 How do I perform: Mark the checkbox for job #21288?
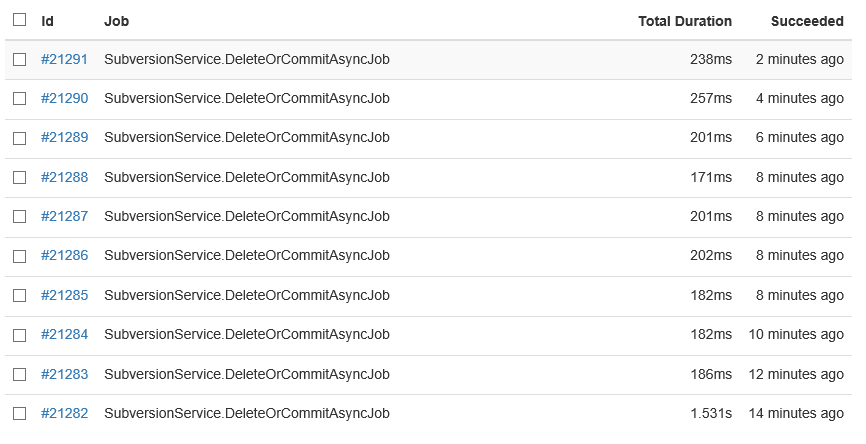[x=19, y=177]
